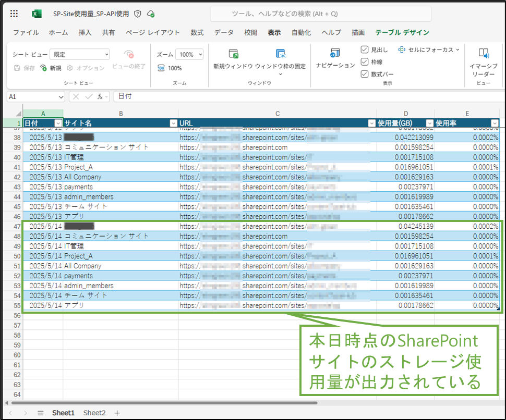
Task: Click the sensitivity shield icon beside the file name
Action: coord(138,14)
